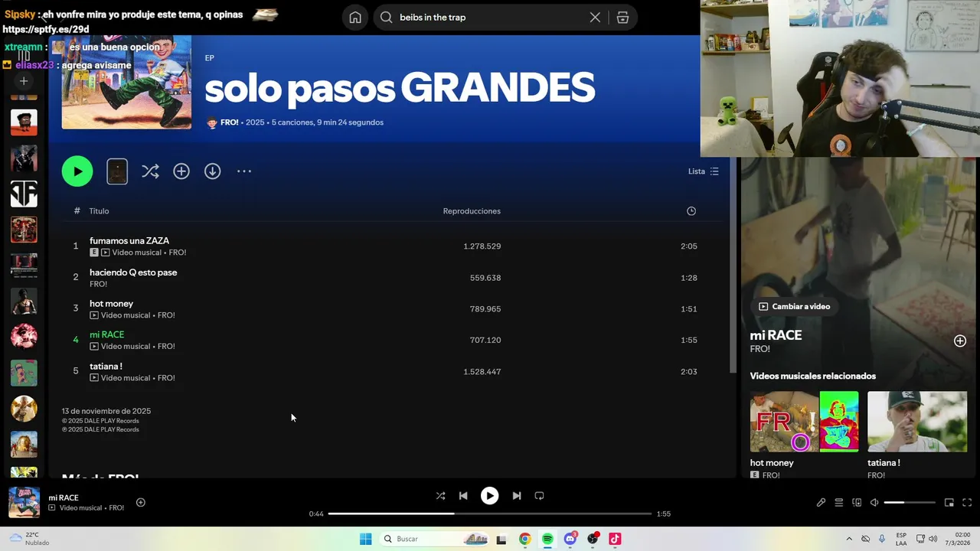980x551 pixels.
Task: Open 'tatiana !' related music video thumbnail
Action: click(x=917, y=422)
